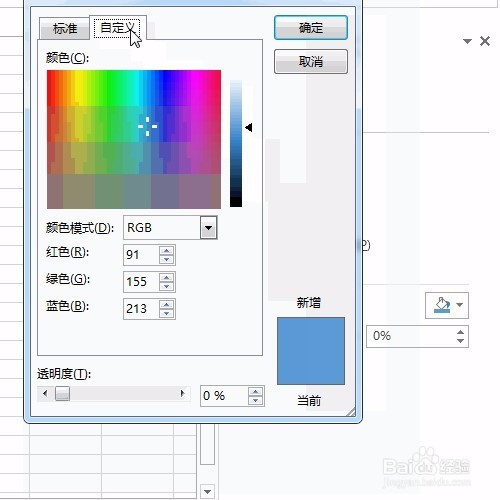Click the luminance gradient bar
This screenshot has height=500, width=500.
[236, 143]
